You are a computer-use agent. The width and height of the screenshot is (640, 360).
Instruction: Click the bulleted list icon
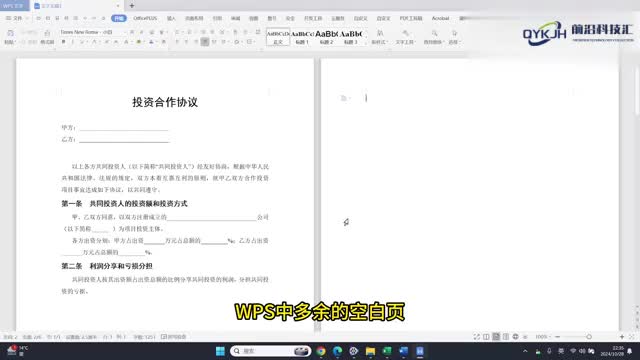pos(177,32)
